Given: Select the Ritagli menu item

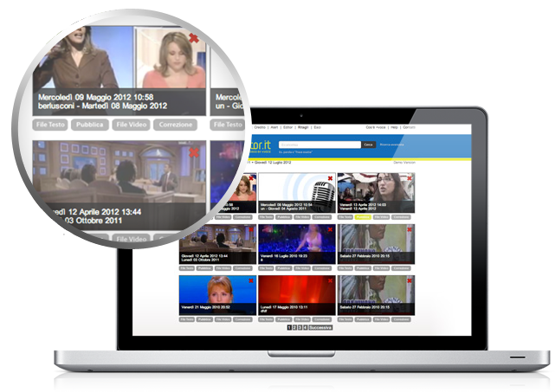Looking at the screenshot, I should point(303,127).
